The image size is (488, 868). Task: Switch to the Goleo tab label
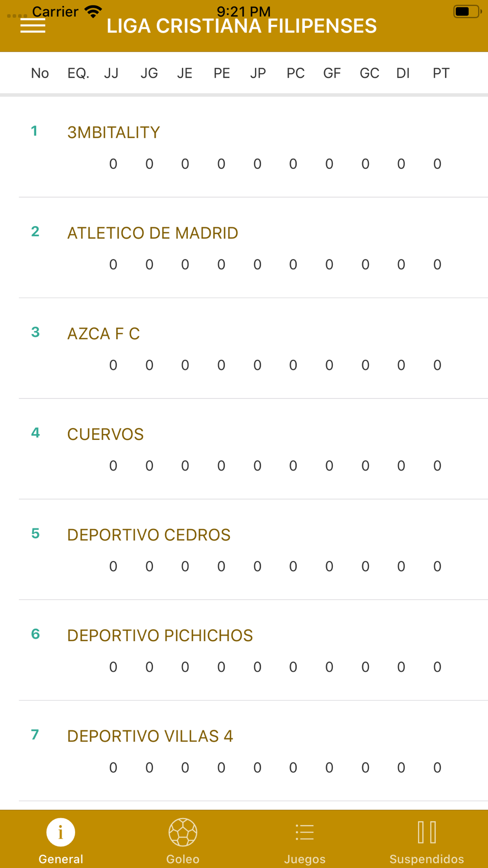point(183,859)
